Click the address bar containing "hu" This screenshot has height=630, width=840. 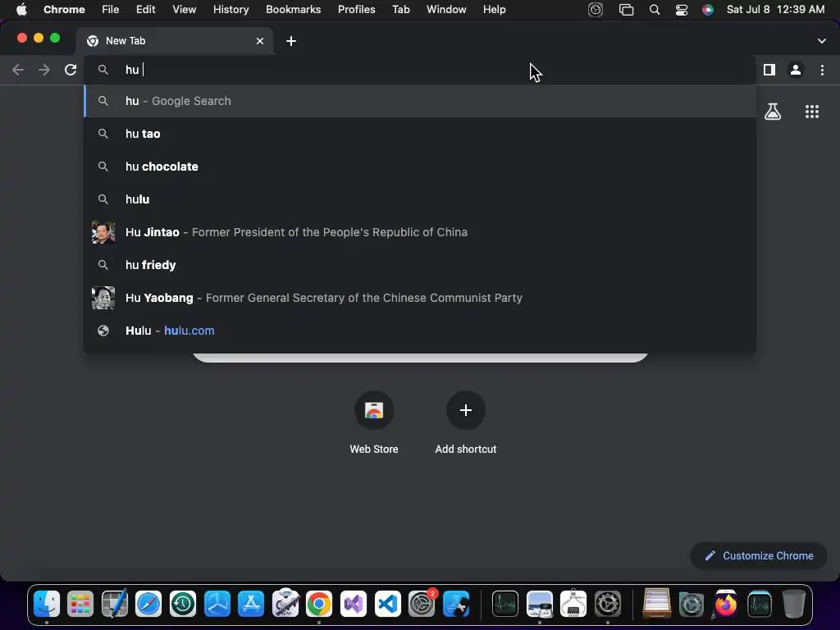click(420, 70)
